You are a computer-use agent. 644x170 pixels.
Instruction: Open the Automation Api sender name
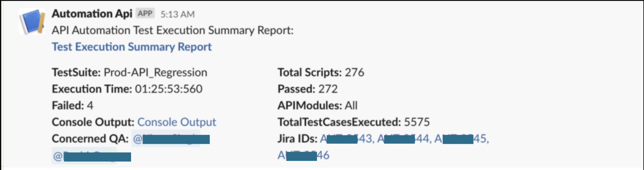(92, 14)
